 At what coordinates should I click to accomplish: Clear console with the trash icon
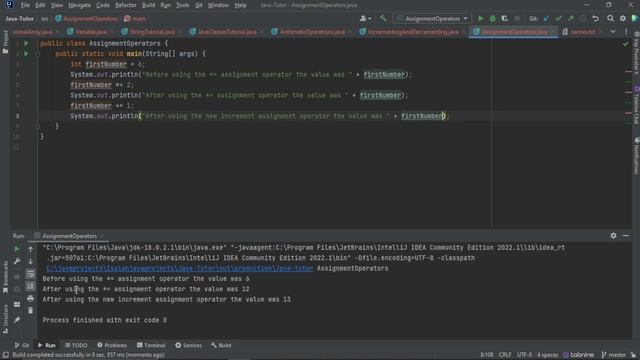click(x=31, y=311)
